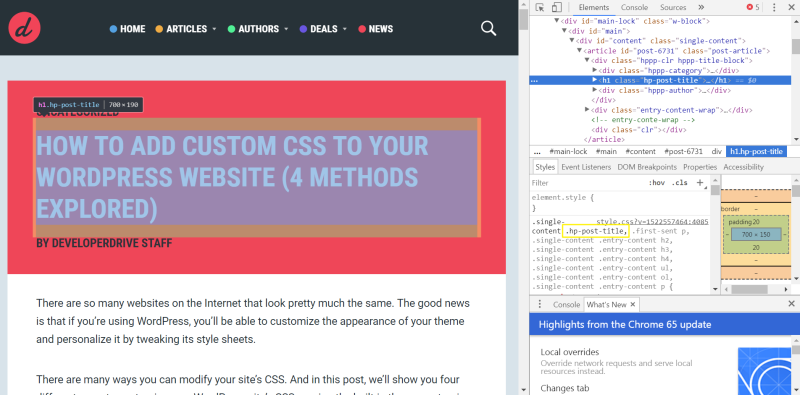Click the inspect element picker icon
Image resolution: width=800 pixels, height=395 pixels.
point(540,7)
